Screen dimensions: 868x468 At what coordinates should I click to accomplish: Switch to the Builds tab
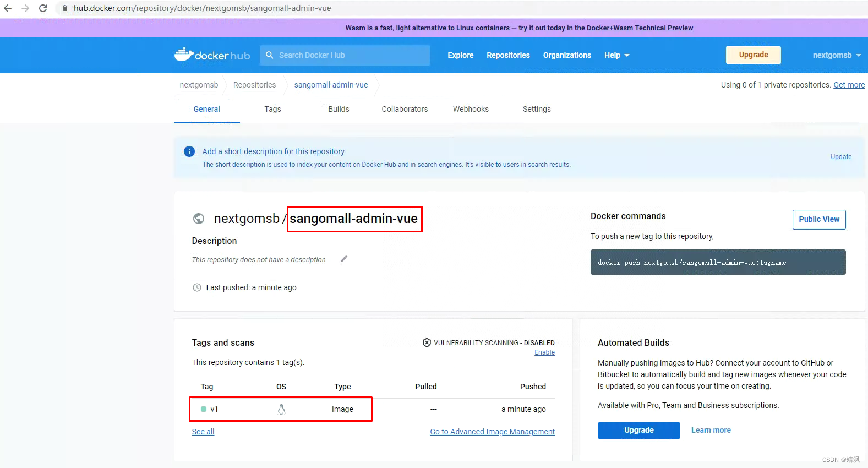(x=339, y=109)
